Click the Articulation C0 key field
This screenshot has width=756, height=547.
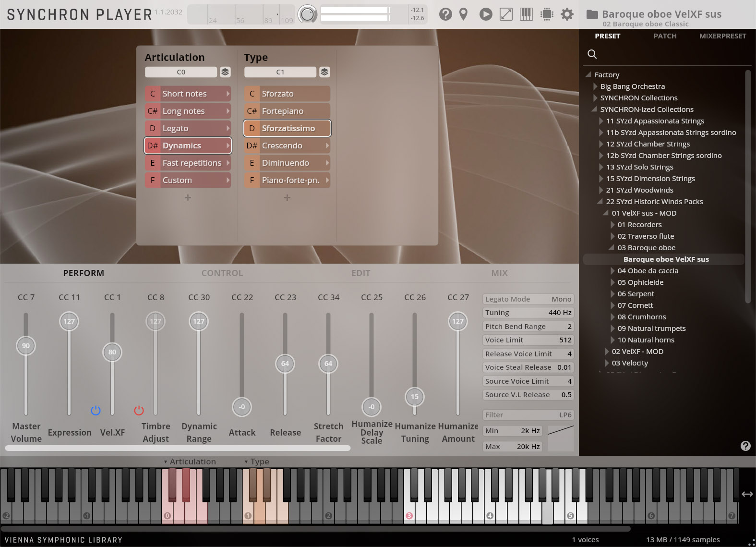pyautogui.click(x=181, y=72)
